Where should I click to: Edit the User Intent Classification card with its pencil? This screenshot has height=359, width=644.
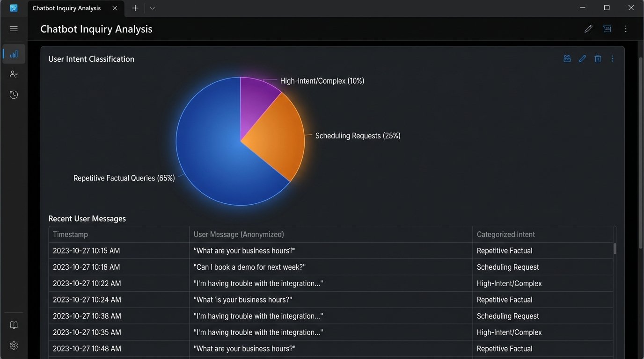pos(582,59)
